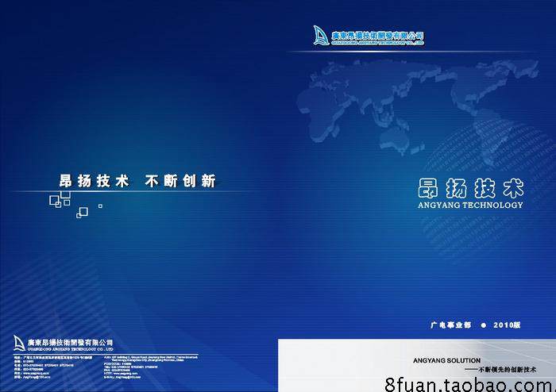Viewport: 556px width, 392px height.
Task: Select the slogan "昂扬技术 不断创新"
Action: coord(137,181)
